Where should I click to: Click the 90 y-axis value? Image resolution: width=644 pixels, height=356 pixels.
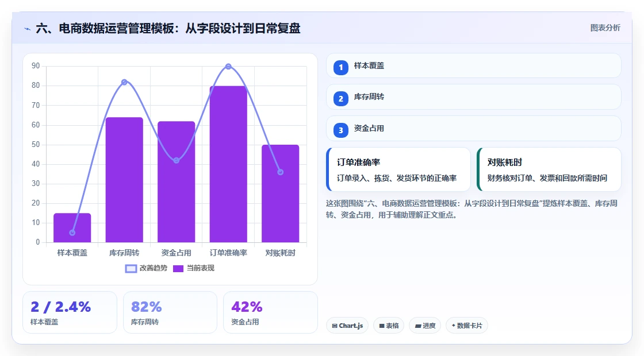[36, 66]
